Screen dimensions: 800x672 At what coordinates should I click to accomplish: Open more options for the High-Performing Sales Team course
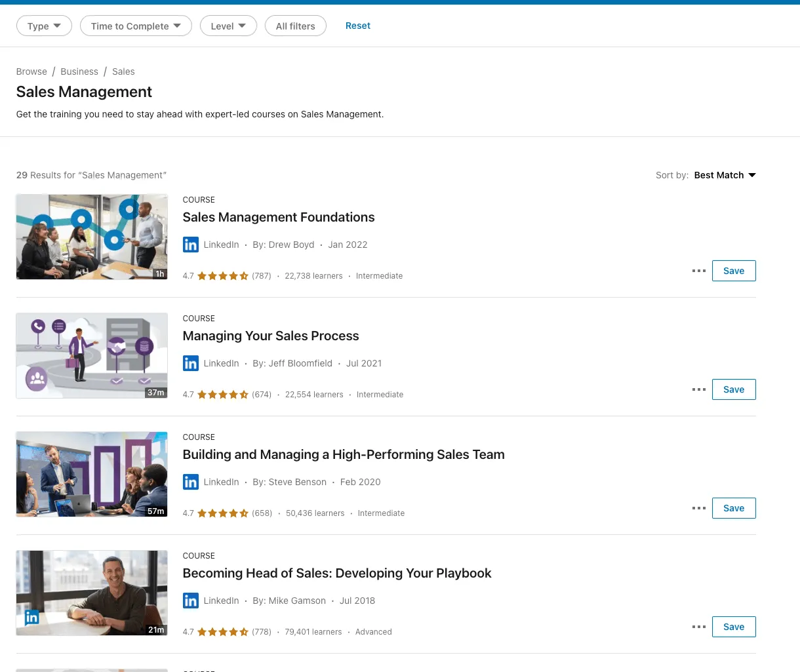tap(698, 507)
